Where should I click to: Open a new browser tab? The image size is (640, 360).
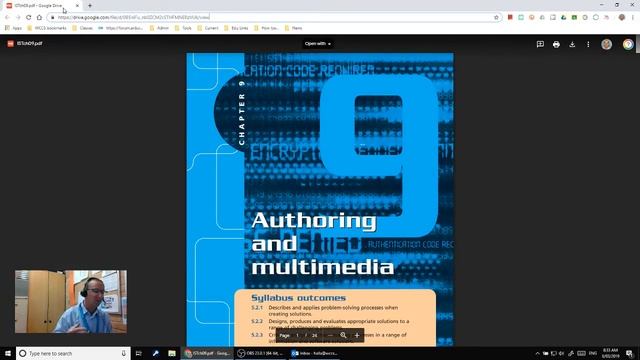pyautogui.click(x=90, y=6)
